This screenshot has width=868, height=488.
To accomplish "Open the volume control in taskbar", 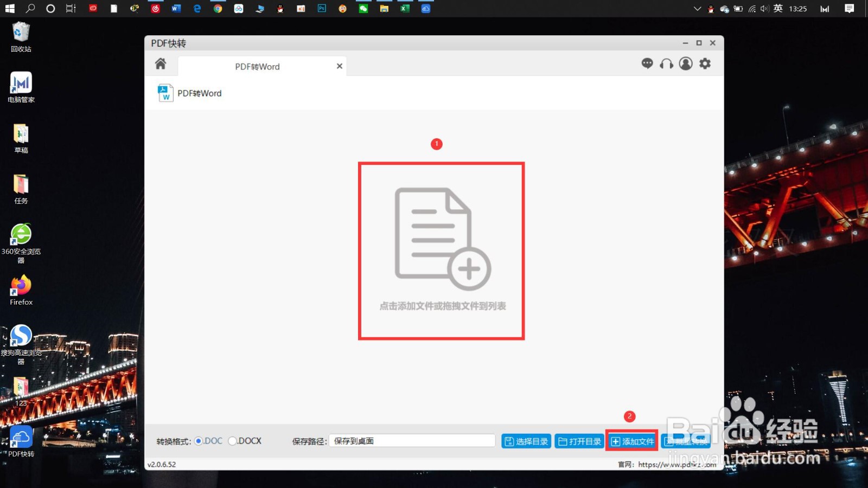I will click(764, 9).
